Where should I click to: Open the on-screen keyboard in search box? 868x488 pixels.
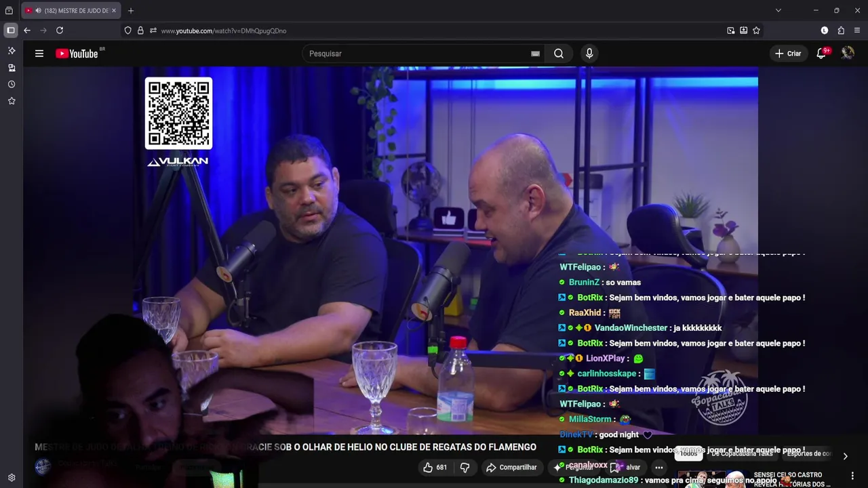click(535, 54)
